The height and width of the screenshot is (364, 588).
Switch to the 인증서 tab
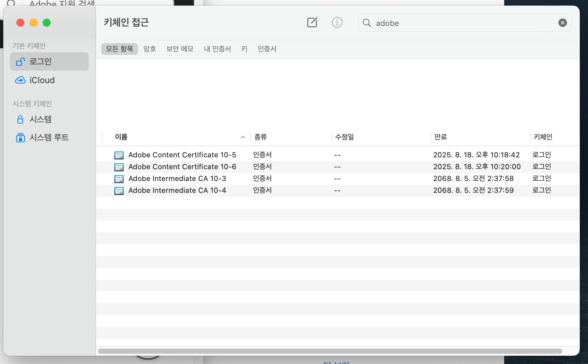click(267, 49)
